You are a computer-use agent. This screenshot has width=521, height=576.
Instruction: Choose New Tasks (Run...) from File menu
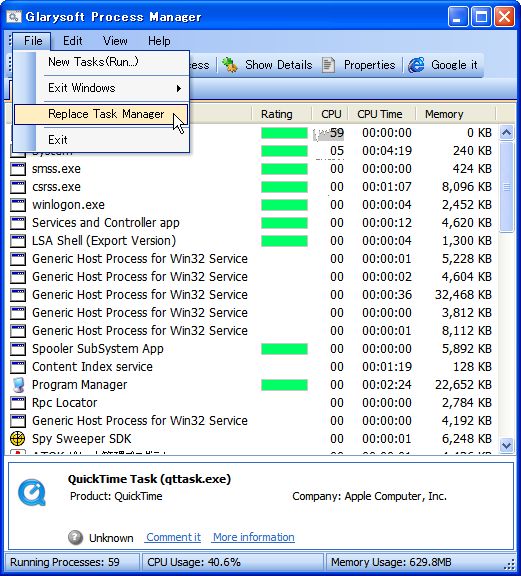pos(101,62)
